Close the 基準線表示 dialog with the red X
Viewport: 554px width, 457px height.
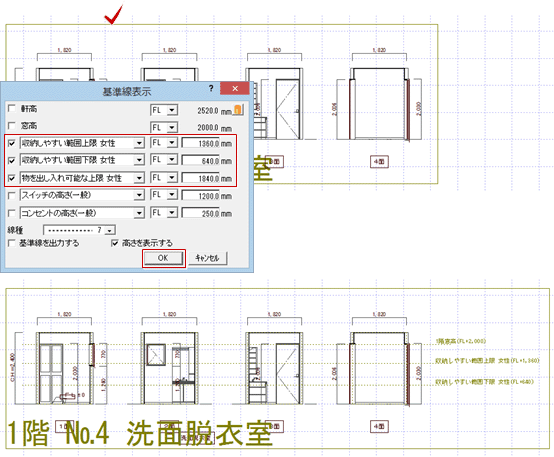(235, 88)
